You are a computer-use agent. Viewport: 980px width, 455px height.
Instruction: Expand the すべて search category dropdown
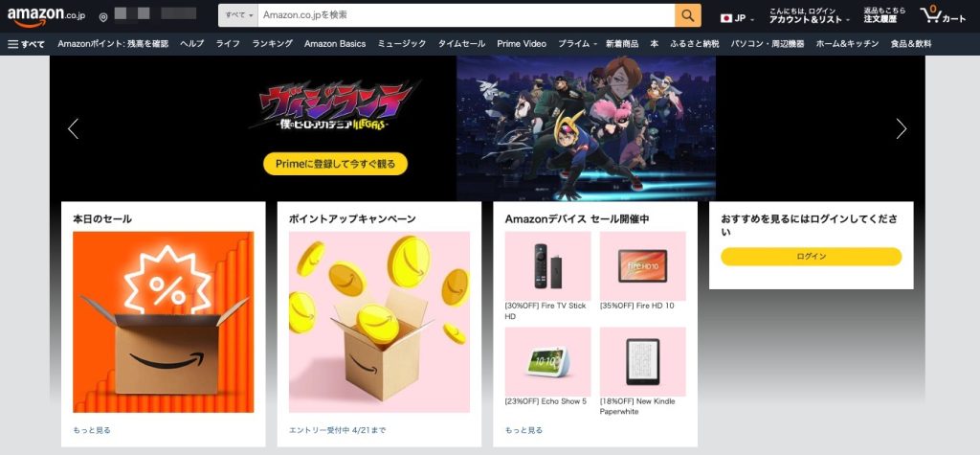(x=238, y=15)
